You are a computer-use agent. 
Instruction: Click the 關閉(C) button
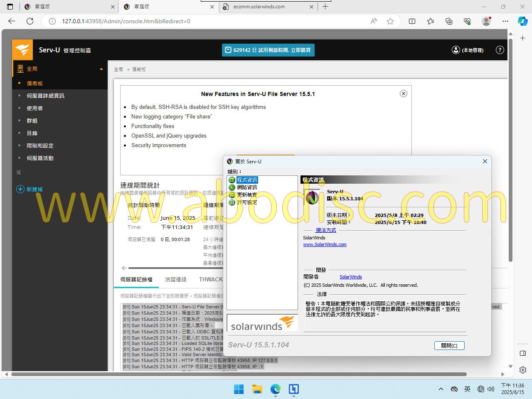(449, 345)
